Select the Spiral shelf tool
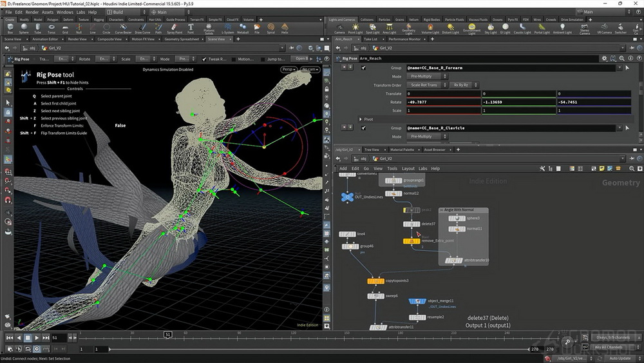Viewport: 644px width, 363px height. (270, 28)
